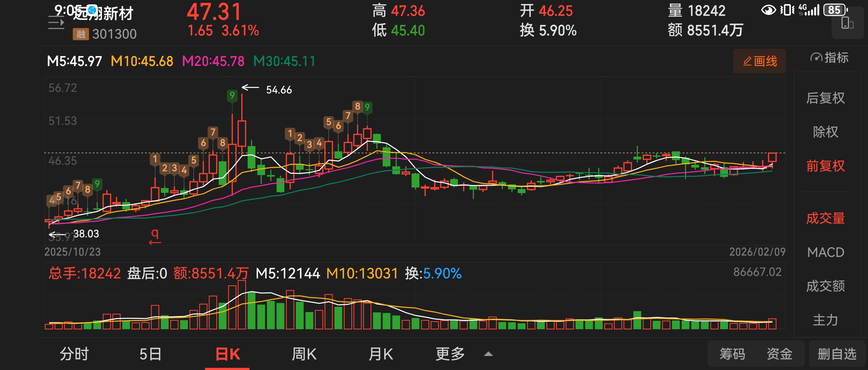This screenshot has width=868, height=370.
Task: Tap the latest volume bar
Action: click(772, 324)
